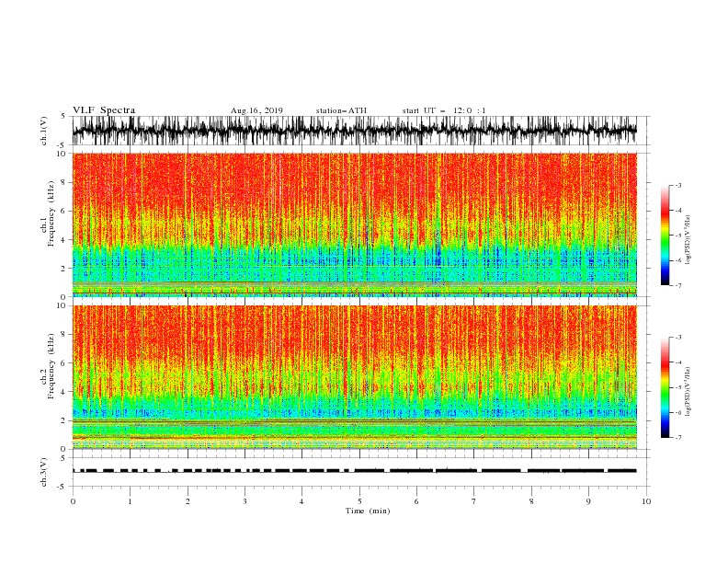Click the "Time (min)" axis label

coord(368,511)
